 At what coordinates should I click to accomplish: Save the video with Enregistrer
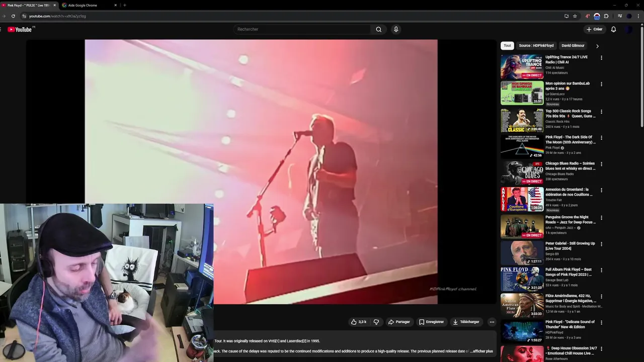tap(431, 322)
